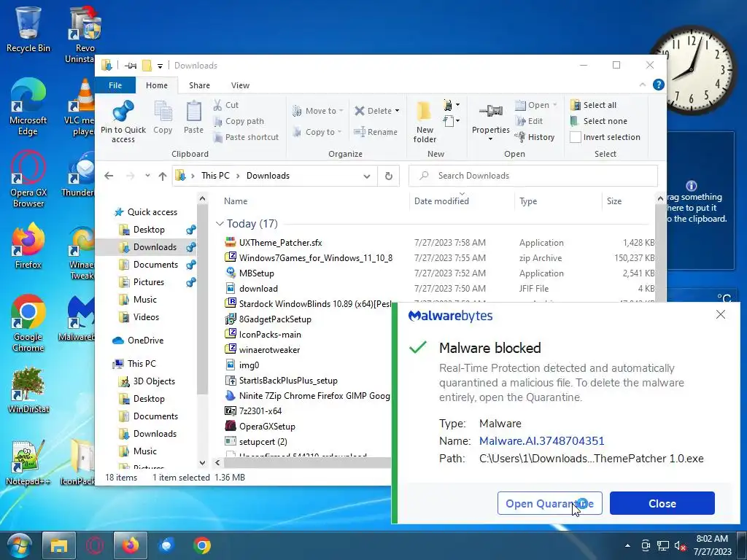Select the UXTheme_Patcher.sfx file
Viewport: 747px width, 560px height.
pos(280,243)
